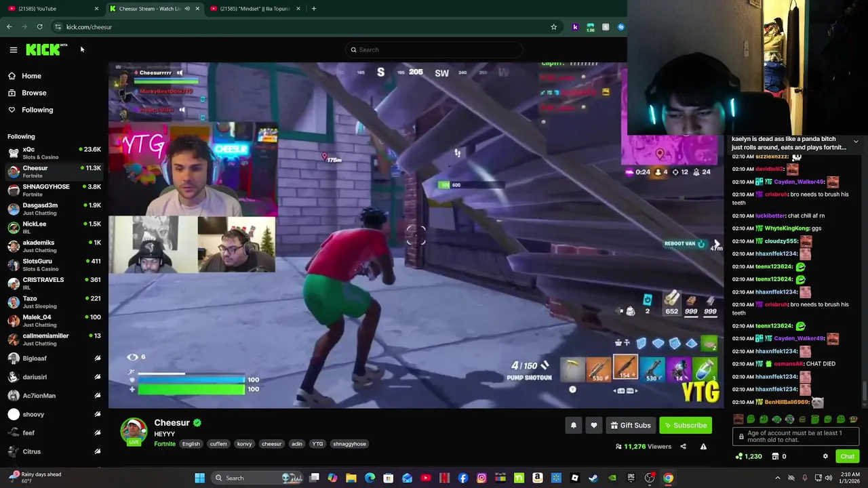
Task: Open offline Bigloaaf channel
Action: click(54, 359)
